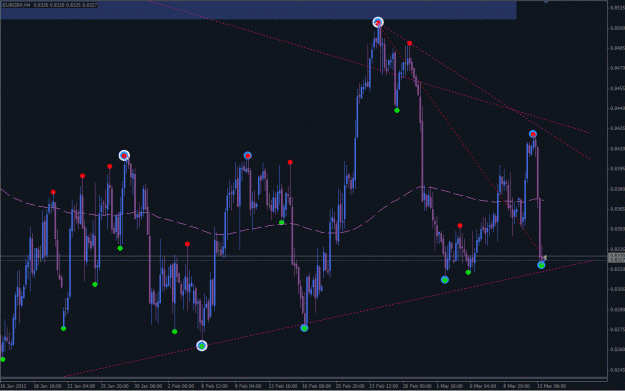This screenshot has height=391, width=625.
Task: Click the '9 Feb 04:00' time axis label
Action: (248, 386)
